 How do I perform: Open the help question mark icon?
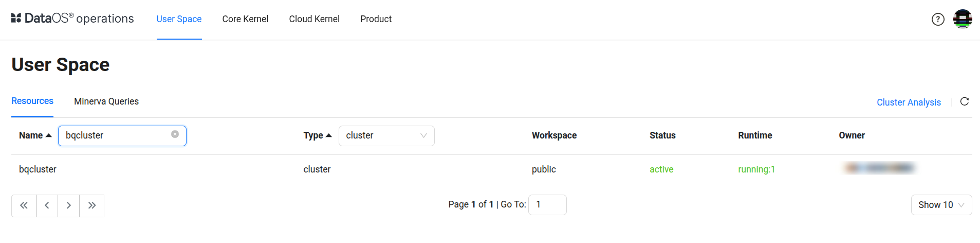tap(938, 19)
